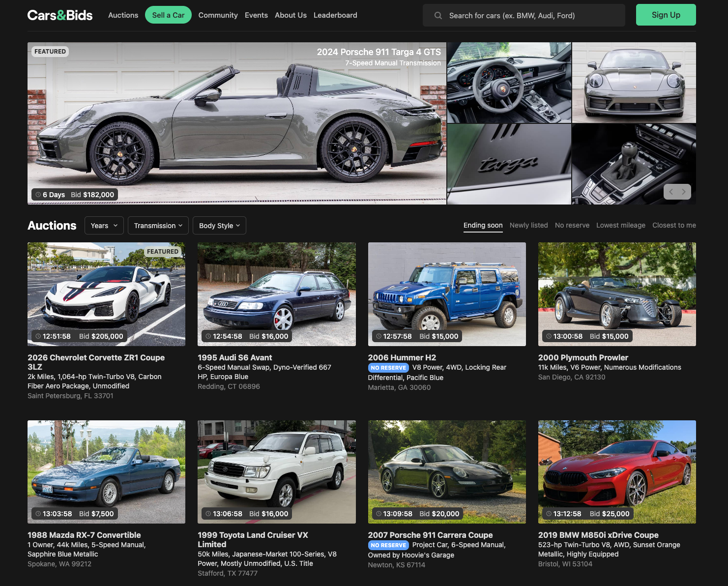Click Spokane, WA 99212 location
Image resolution: width=728 pixels, height=586 pixels.
(59, 564)
